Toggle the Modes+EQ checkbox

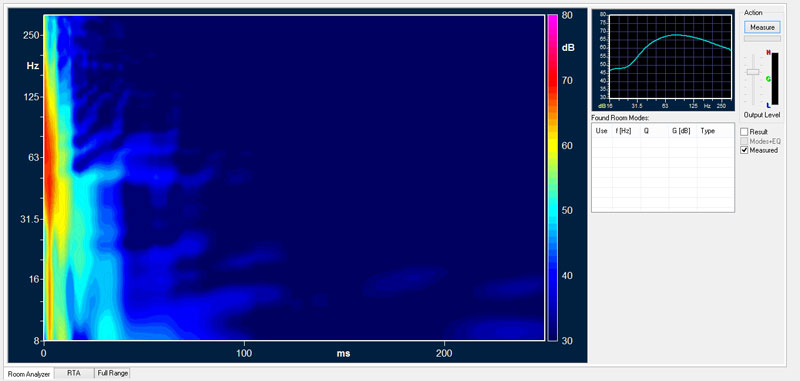[744, 141]
